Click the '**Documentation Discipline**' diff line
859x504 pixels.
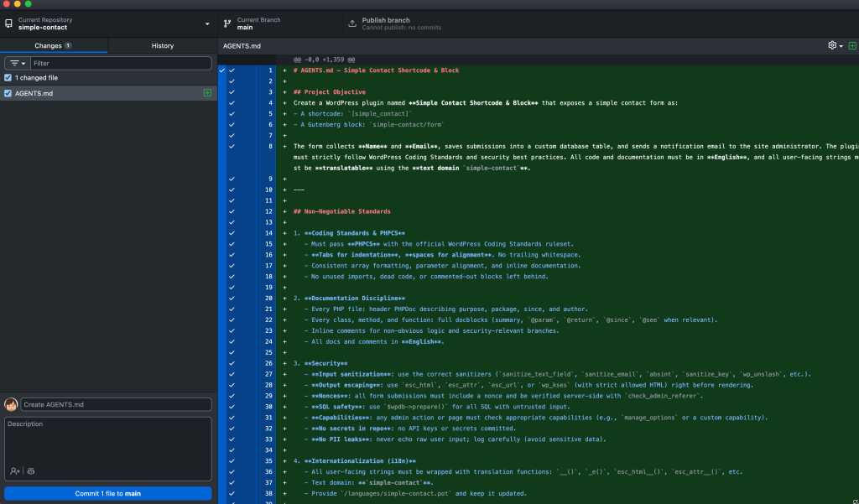(x=349, y=298)
